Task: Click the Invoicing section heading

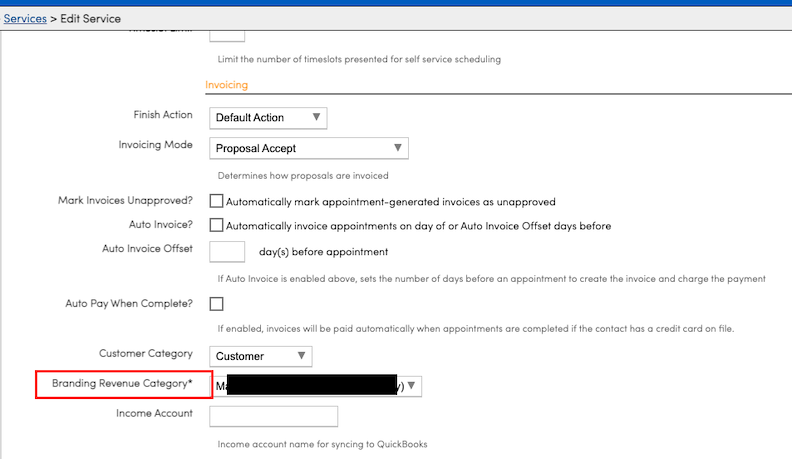Action: [226, 85]
